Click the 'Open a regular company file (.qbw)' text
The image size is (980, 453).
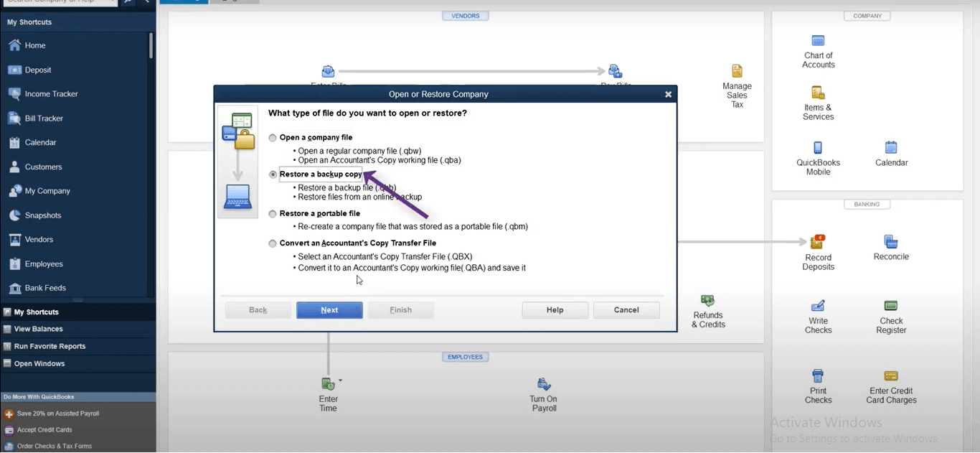pyautogui.click(x=359, y=151)
